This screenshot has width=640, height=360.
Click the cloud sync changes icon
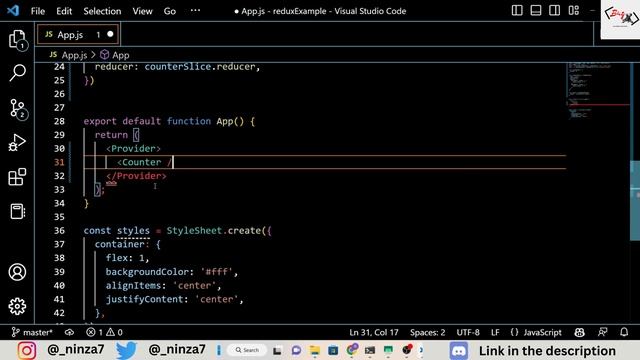[69, 332]
